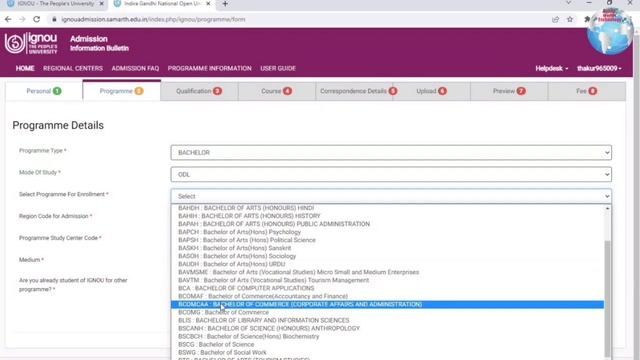Viewport: 640px width, 360px height.
Task: Reload the page with refresh icon
Action: 36,19
